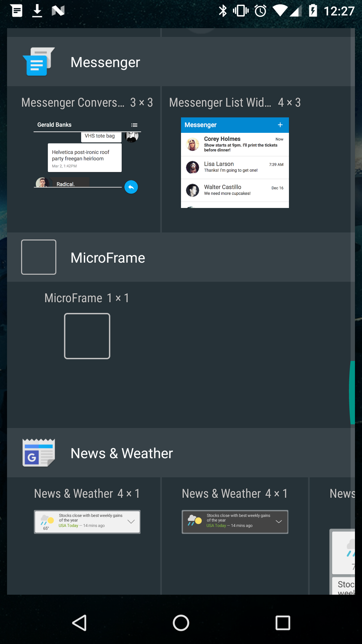The height and width of the screenshot is (644, 362).
Task: Tap first News & Weather 4 × 1 label
Action: pyautogui.click(x=87, y=493)
